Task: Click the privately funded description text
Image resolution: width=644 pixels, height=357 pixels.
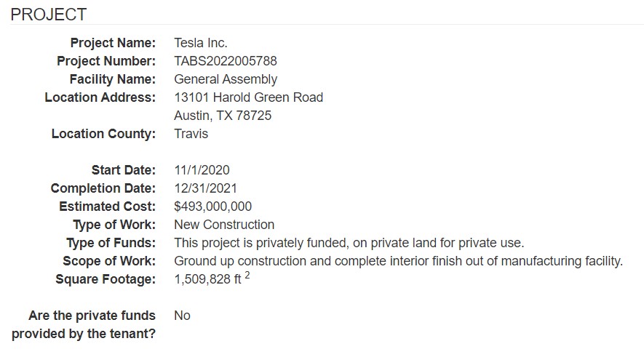Action: click(349, 243)
